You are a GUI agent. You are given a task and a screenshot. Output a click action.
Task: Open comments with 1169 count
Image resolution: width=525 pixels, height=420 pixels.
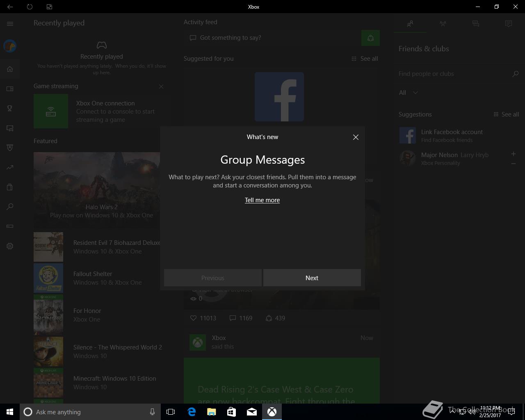tap(241, 318)
